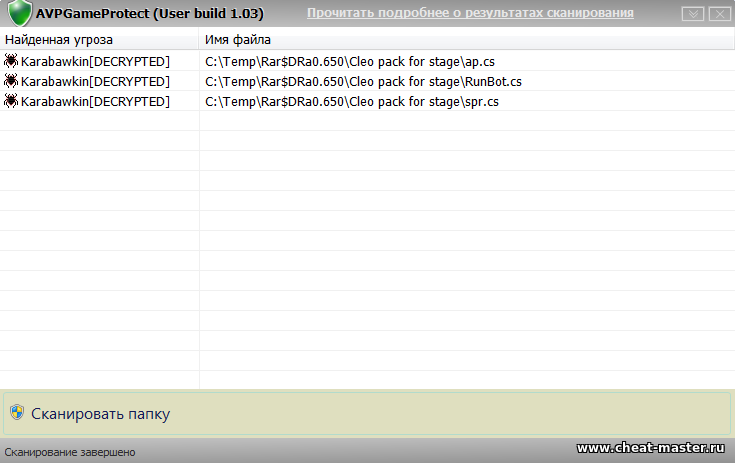Click the spider threat icon for spr.cs

pos(11,101)
